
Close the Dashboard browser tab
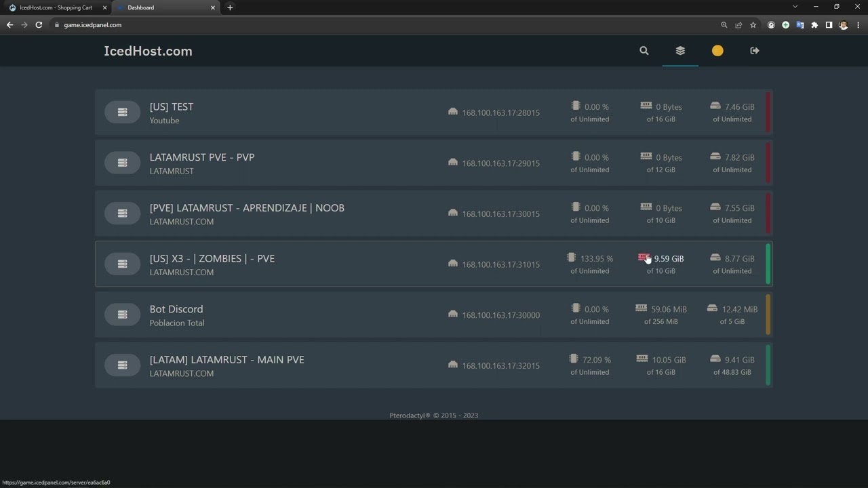pyautogui.click(x=213, y=7)
